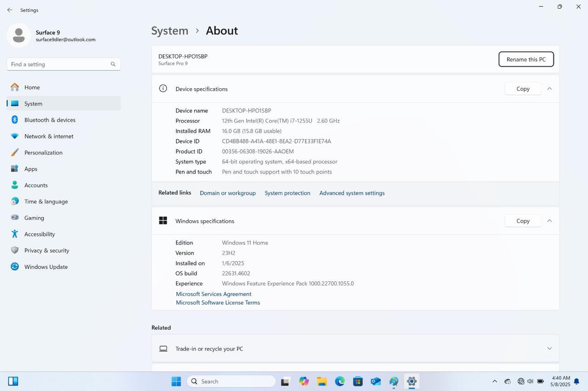Screen dimensions: 588x391
Task: Open Personalization settings
Action: click(x=64, y=152)
